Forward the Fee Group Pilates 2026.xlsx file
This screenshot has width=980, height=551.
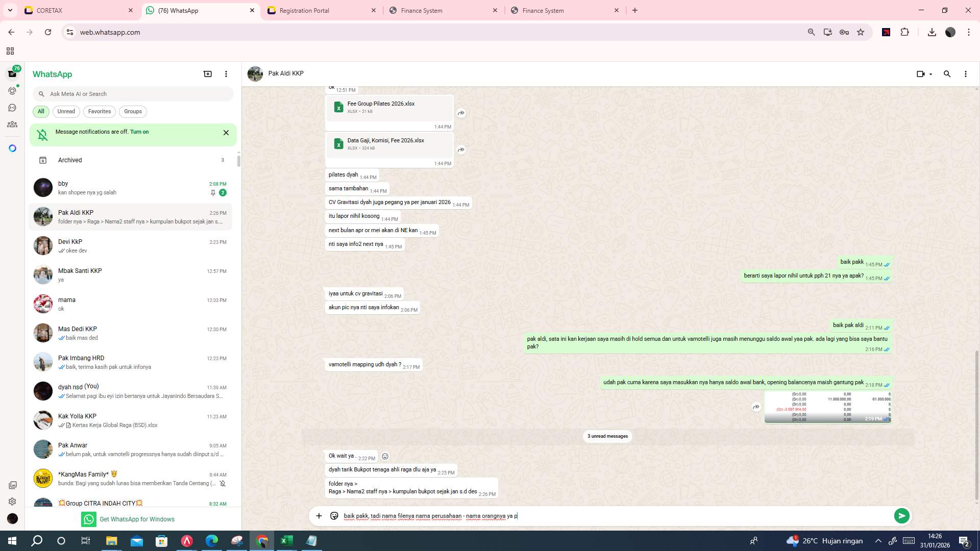pos(461,113)
